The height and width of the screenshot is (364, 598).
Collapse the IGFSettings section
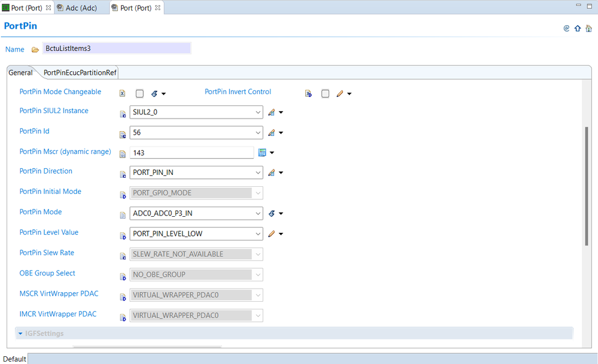tap(20, 333)
